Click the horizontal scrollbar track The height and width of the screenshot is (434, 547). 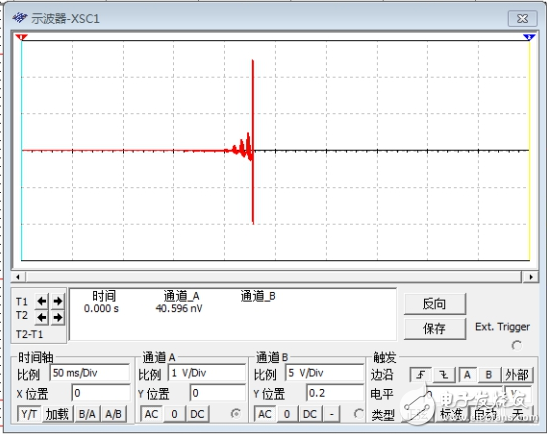tap(274, 277)
